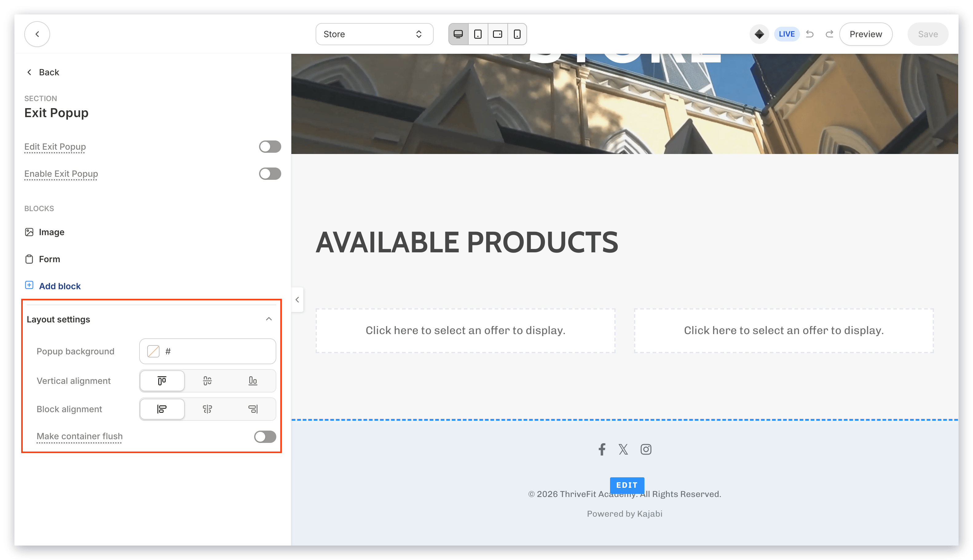This screenshot has height=560, width=973.
Task: Set block alignment to right
Action: (x=253, y=409)
